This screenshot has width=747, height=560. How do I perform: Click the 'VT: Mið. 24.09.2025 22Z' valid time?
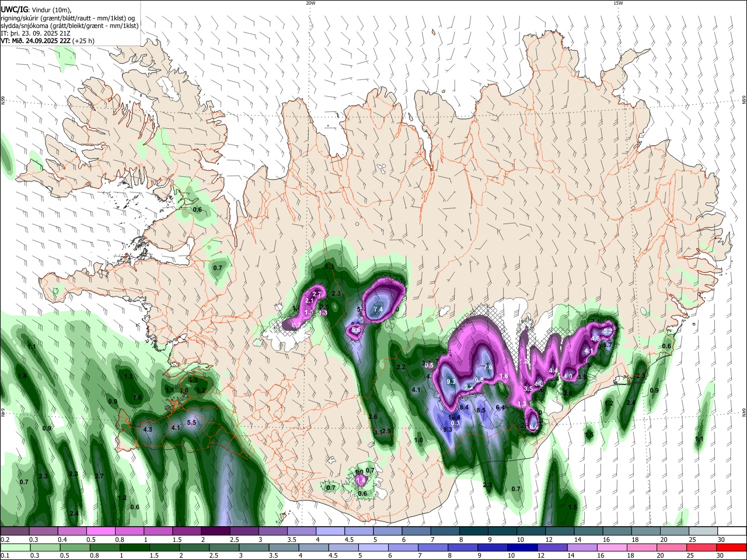tap(36, 41)
